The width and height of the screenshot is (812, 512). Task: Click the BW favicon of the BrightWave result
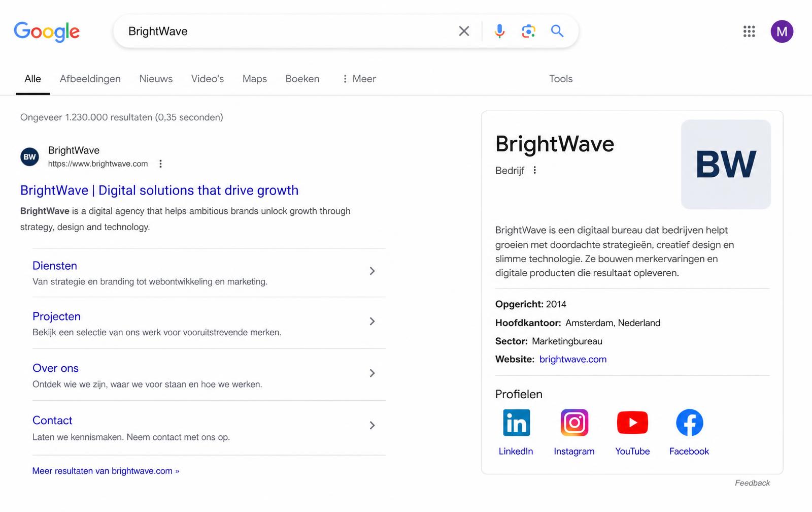pyautogui.click(x=29, y=157)
